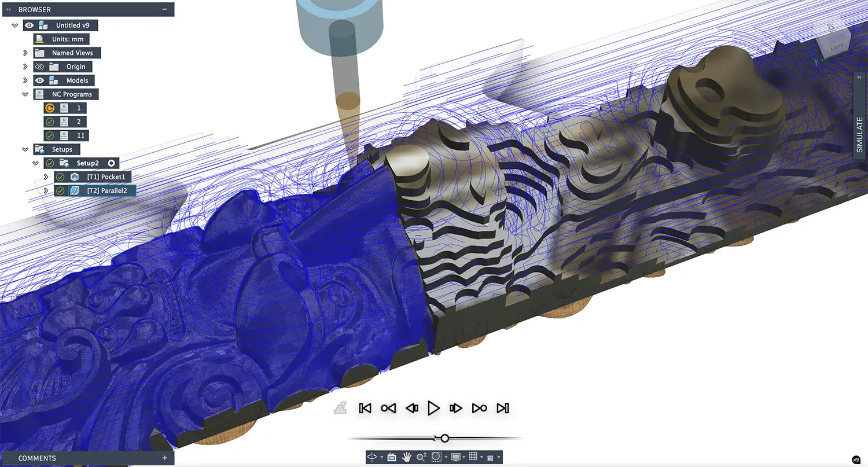
Task: Expand the Models node
Action: pos(25,80)
